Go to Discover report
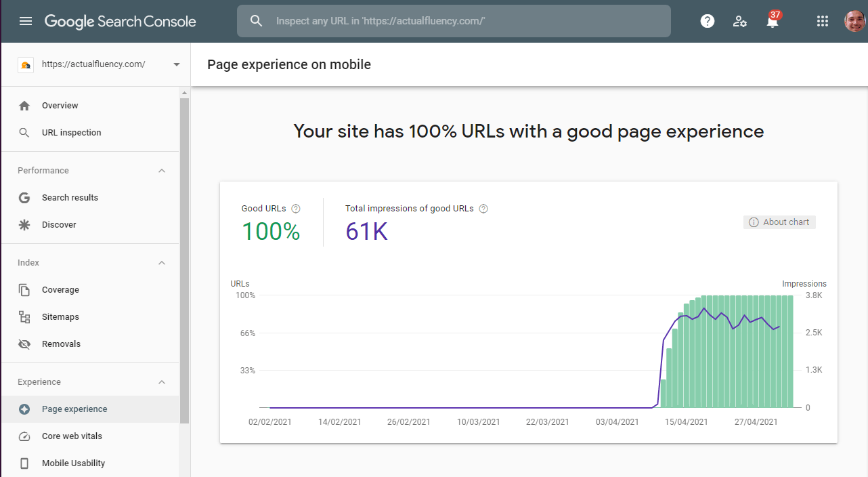868x477 pixels. (x=90, y=225)
